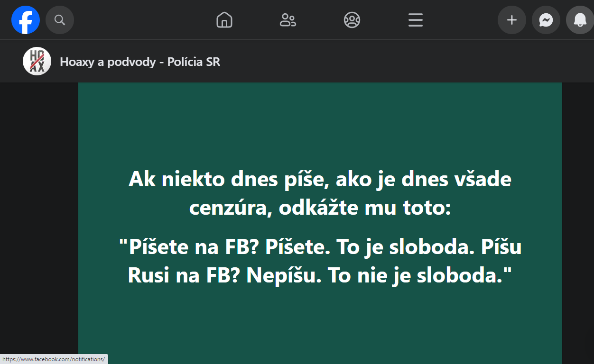Open the Groups tab icon
Screen dimensions: 594x364
coord(352,20)
